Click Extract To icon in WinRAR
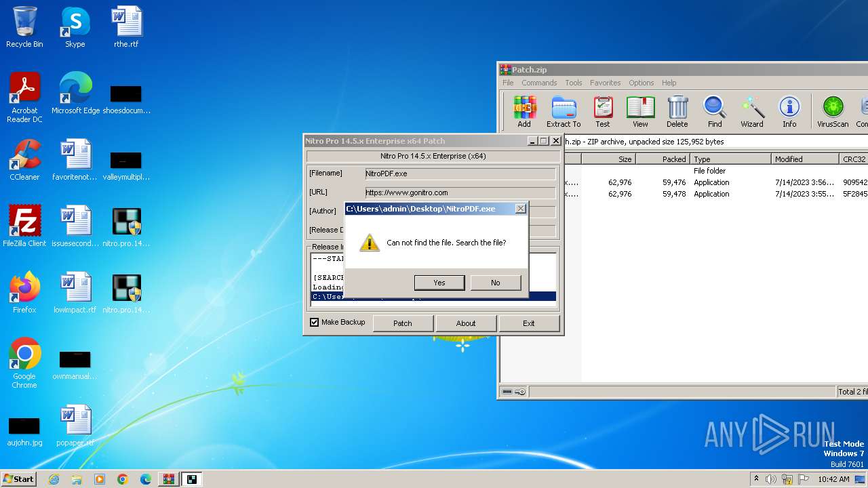Screen dimensions: 868x488 point(564,111)
